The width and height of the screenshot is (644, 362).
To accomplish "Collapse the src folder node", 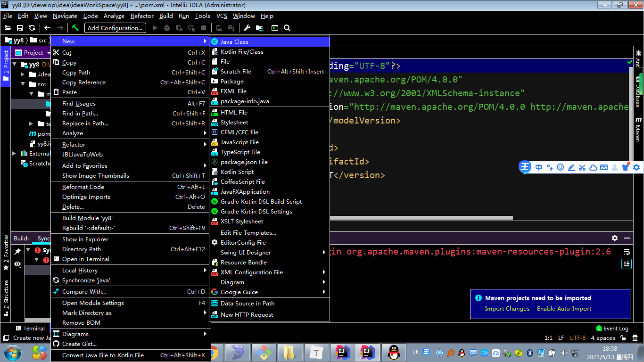I will point(23,84).
